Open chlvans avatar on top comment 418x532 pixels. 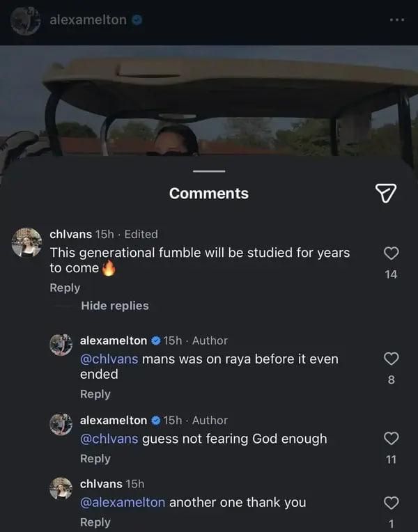click(28, 242)
